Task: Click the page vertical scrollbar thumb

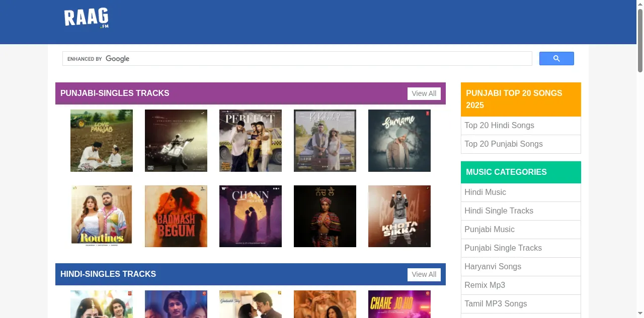Action: click(x=640, y=40)
